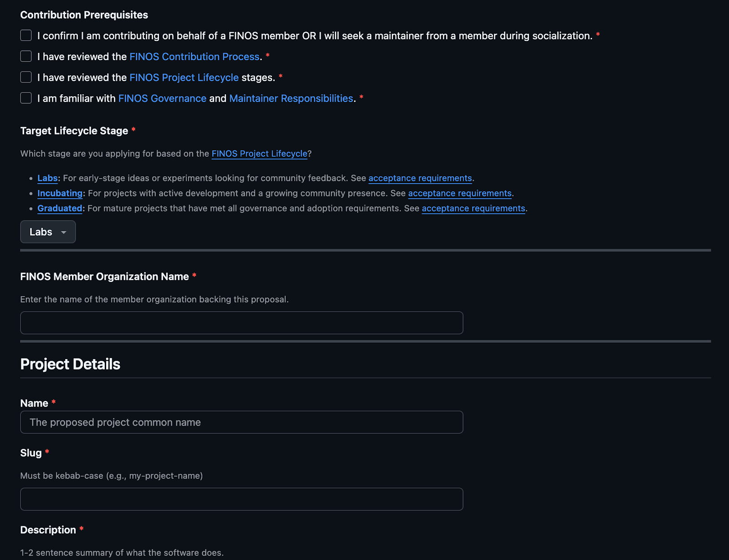The image size is (729, 560).
Task: Click into the Slug text field
Action: coord(241,499)
